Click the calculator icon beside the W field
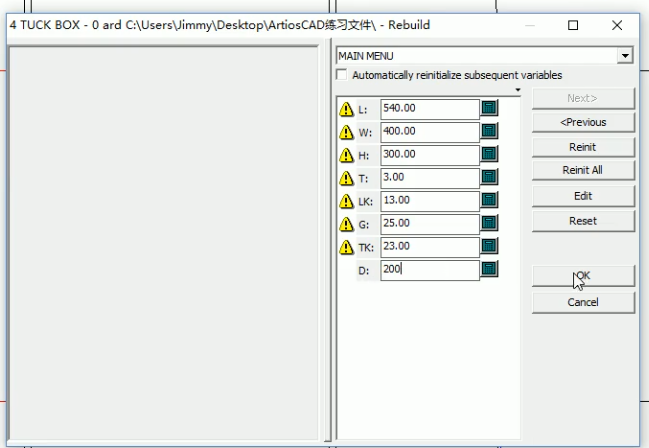Screen dimensions: 649x448 coord(490,131)
